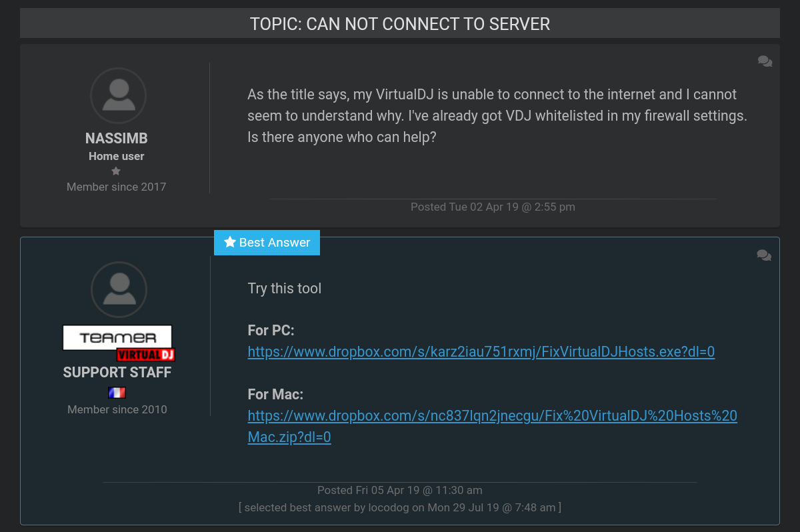Click 'Member since 2017' text
Screen dimensions: 800x532
click(x=117, y=187)
